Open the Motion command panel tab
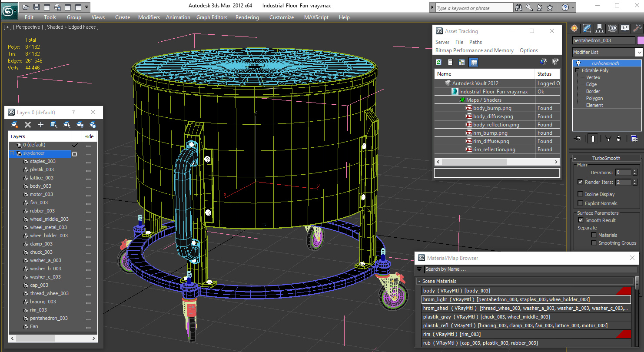This screenshot has width=644, height=352. tap(612, 28)
